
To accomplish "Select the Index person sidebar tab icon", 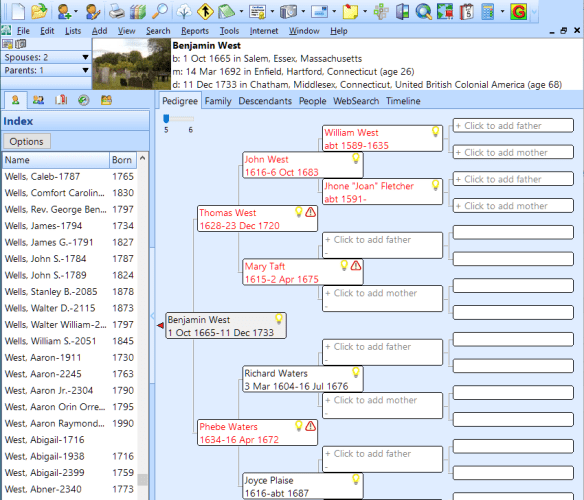I will coord(15,100).
